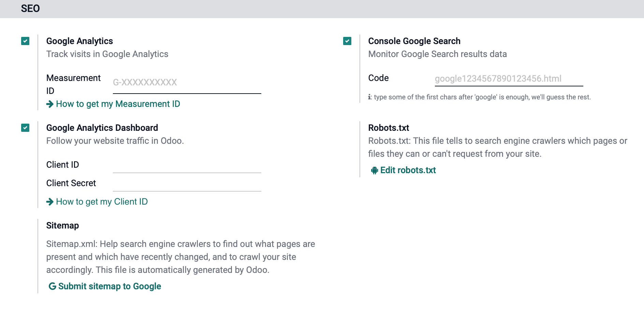Click the Sitemap heading
The width and height of the screenshot is (644, 319).
click(x=62, y=225)
